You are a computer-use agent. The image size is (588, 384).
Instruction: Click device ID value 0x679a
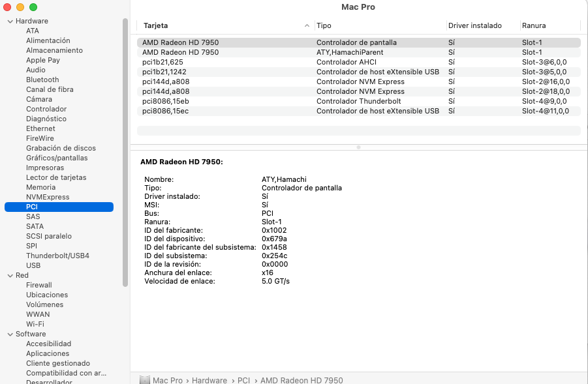[274, 239]
